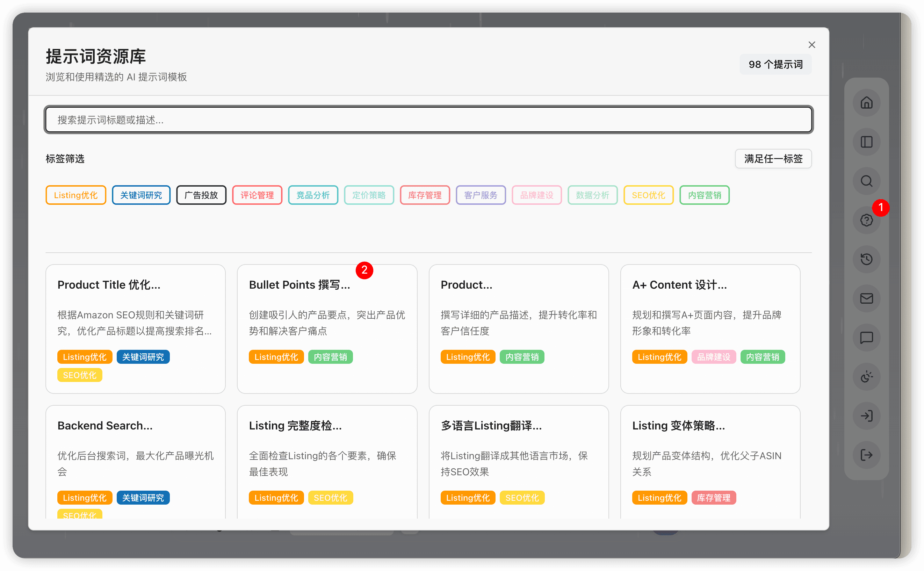This screenshot has width=924, height=571.
Task: Open the help badge question icon
Action: tap(866, 220)
